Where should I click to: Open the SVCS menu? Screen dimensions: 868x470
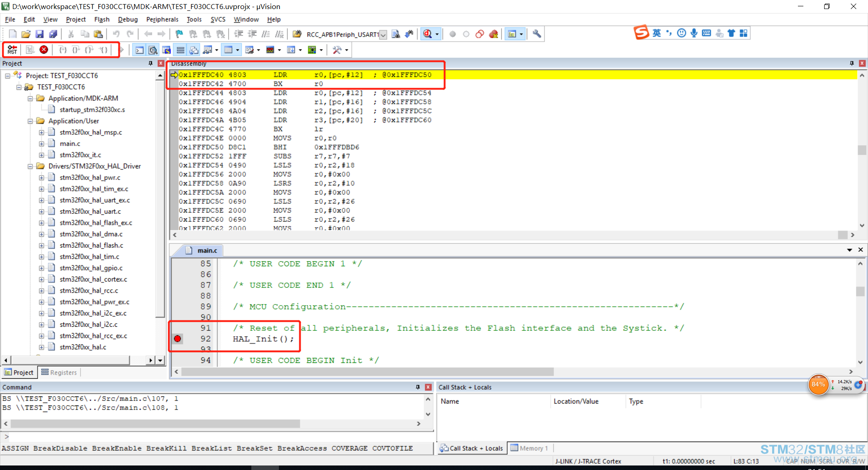coord(218,19)
